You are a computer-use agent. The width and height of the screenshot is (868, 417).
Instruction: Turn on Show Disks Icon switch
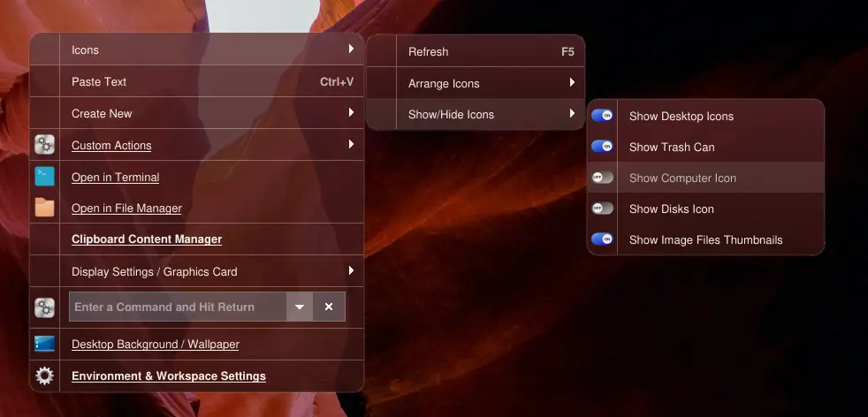[x=602, y=208]
